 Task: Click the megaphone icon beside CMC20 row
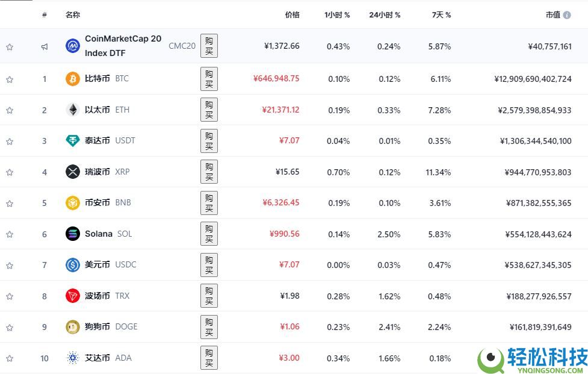(45, 46)
